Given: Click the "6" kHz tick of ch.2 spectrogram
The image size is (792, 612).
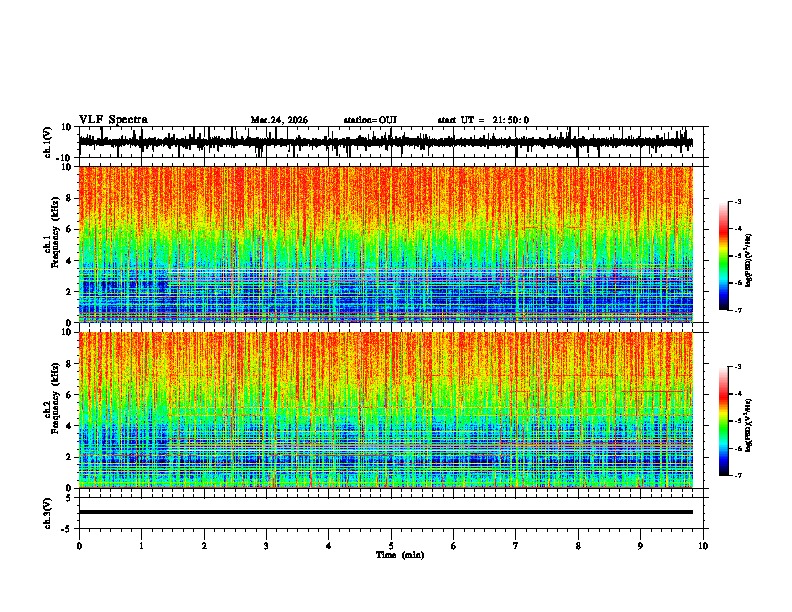Looking at the screenshot, I should point(70,395).
